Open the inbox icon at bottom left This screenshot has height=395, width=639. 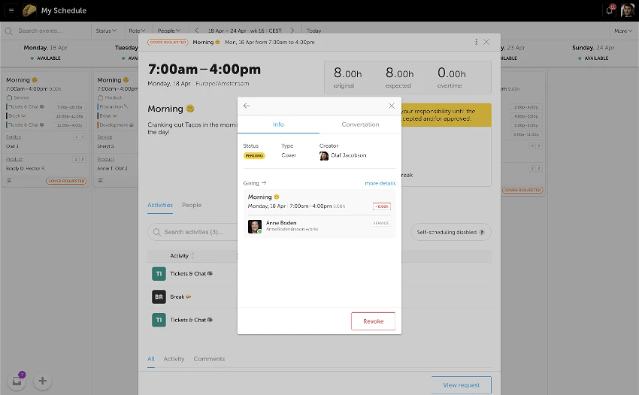click(x=17, y=381)
